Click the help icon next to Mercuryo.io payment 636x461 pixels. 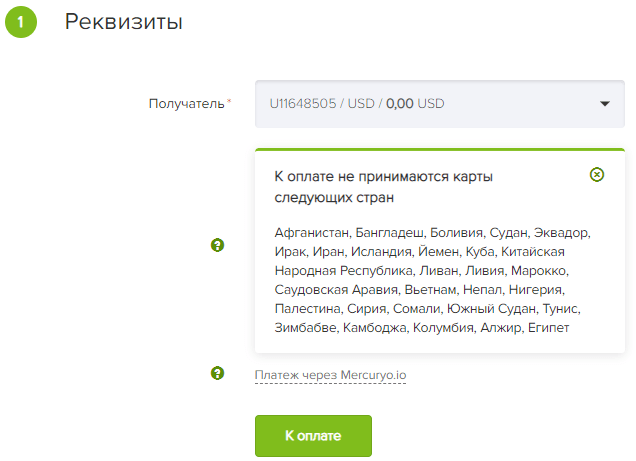click(217, 374)
